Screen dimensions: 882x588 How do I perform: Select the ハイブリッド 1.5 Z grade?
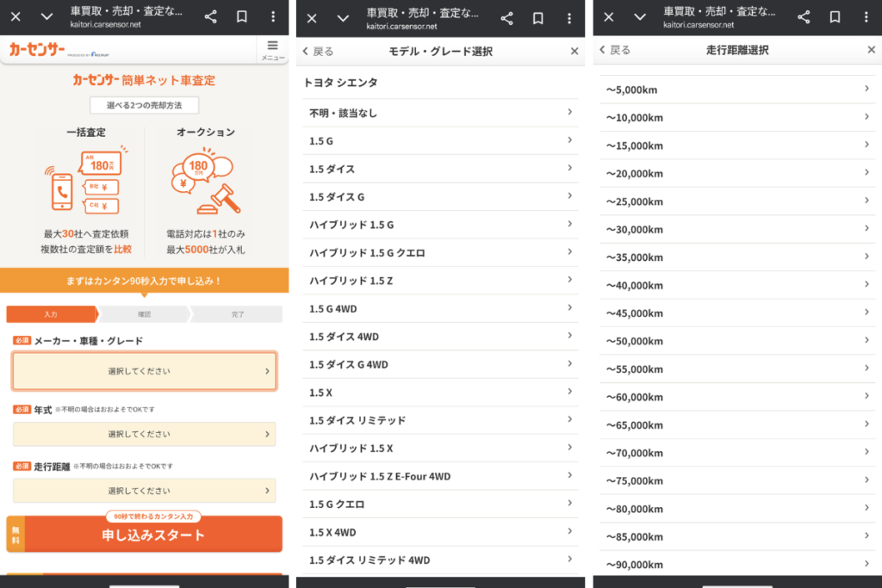[440, 281]
